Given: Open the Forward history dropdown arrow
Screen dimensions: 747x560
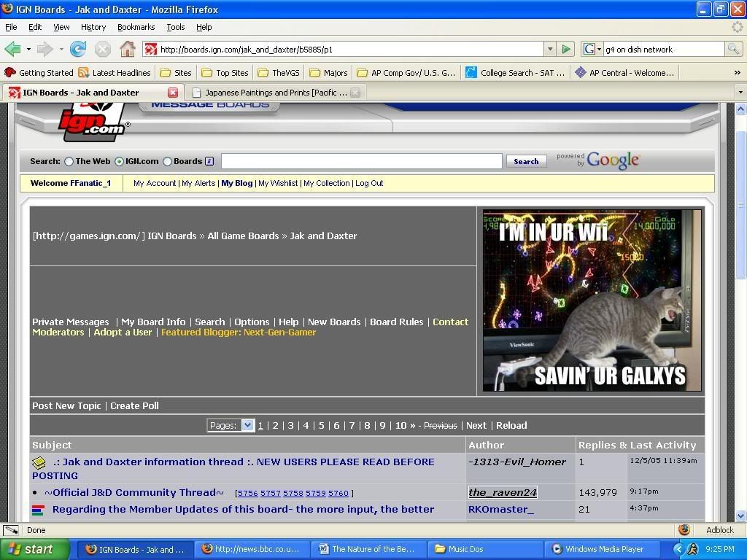Looking at the screenshot, I should pos(61,49).
